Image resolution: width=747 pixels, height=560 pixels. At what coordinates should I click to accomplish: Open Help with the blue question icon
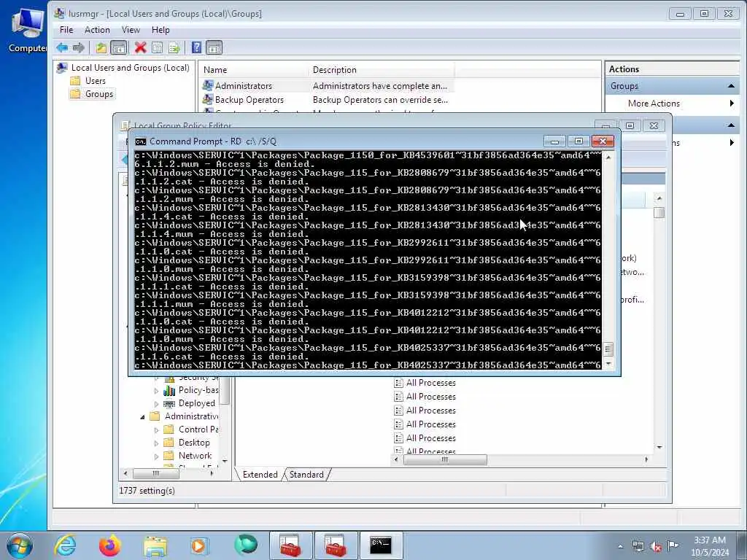(x=196, y=47)
